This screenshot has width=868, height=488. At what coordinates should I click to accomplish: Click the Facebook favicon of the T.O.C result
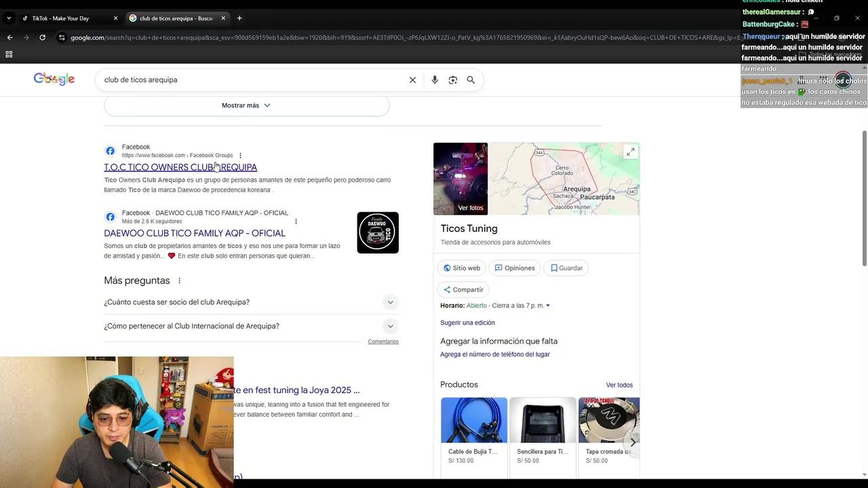[110, 151]
